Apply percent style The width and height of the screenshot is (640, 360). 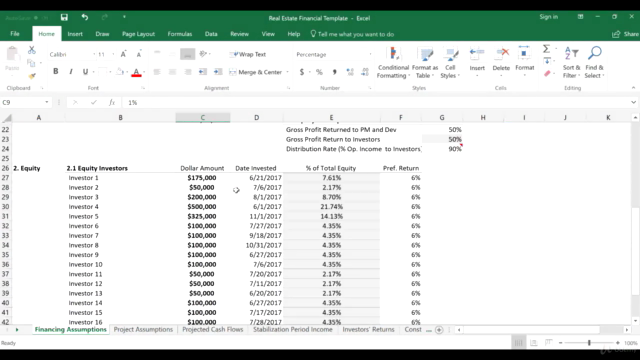coord(319,72)
